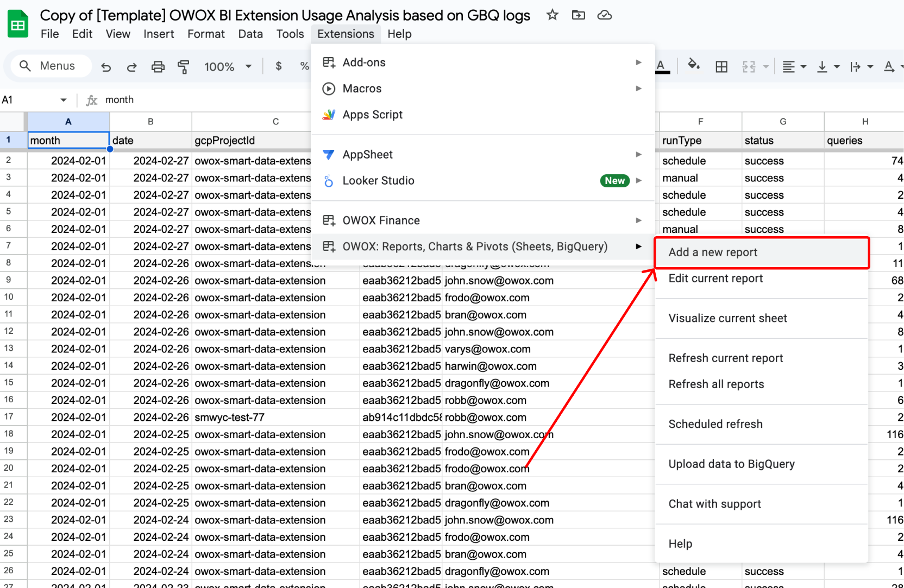Expand the AppSheet submenu
Viewport: 904px width, 588px height.
coord(483,155)
